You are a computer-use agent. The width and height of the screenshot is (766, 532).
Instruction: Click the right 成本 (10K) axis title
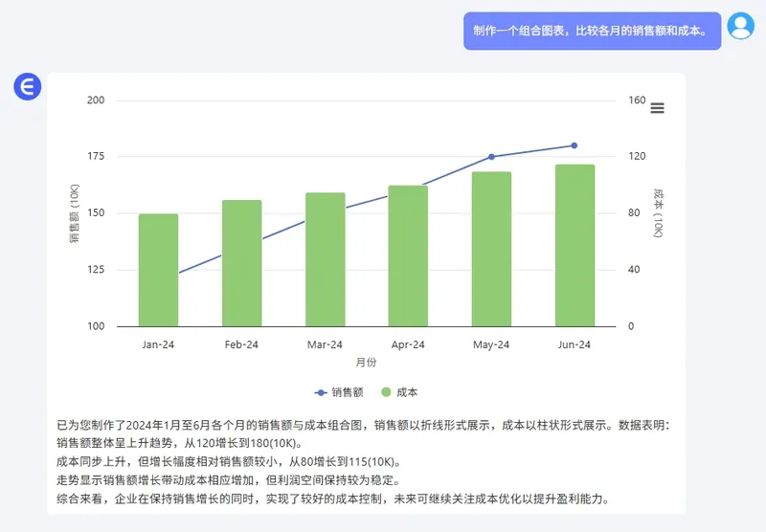tap(658, 213)
